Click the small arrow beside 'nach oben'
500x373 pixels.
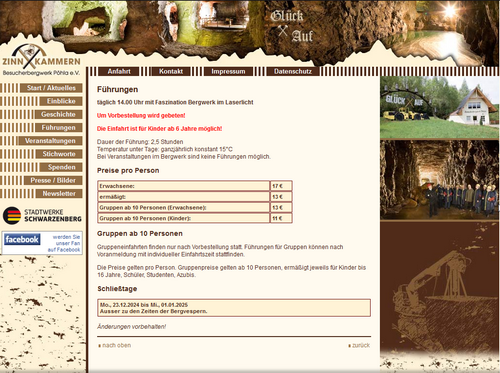(x=99, y=346)
